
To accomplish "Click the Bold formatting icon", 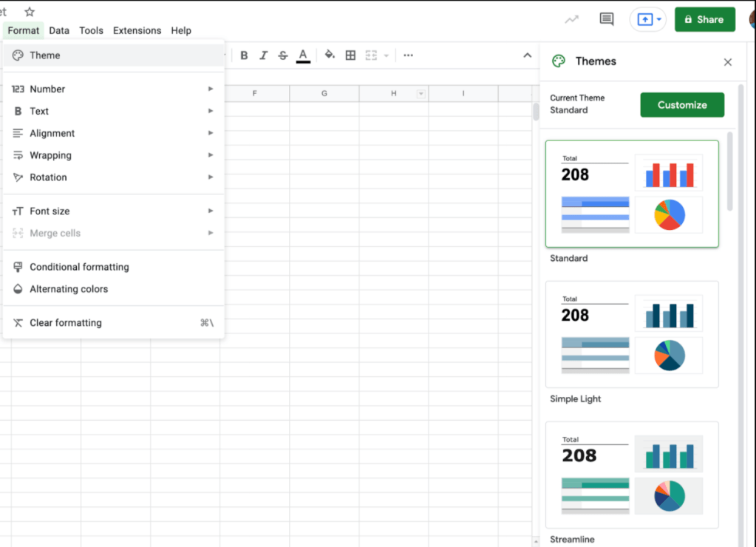I will [244, 55].
